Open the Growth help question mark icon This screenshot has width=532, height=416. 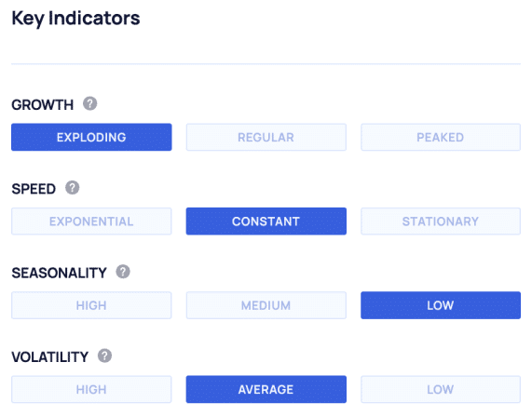[x=90, y=103]
